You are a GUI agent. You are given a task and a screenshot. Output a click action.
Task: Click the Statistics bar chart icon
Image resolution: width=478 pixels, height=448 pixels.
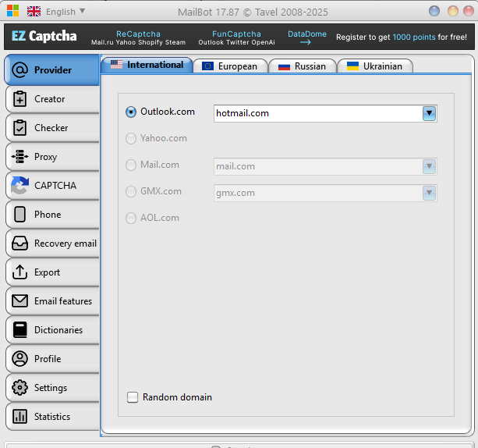(x=19, y=416)
